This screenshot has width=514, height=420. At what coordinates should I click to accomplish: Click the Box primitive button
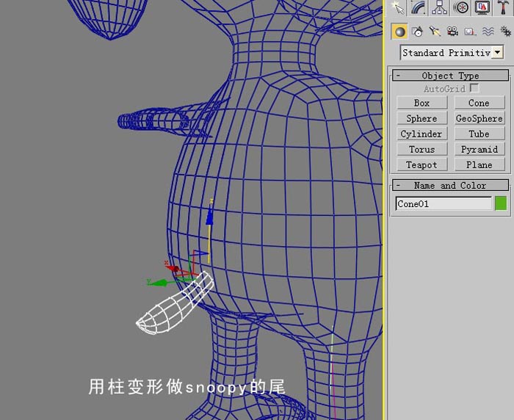pyautogui.click(x=422, y=103)
